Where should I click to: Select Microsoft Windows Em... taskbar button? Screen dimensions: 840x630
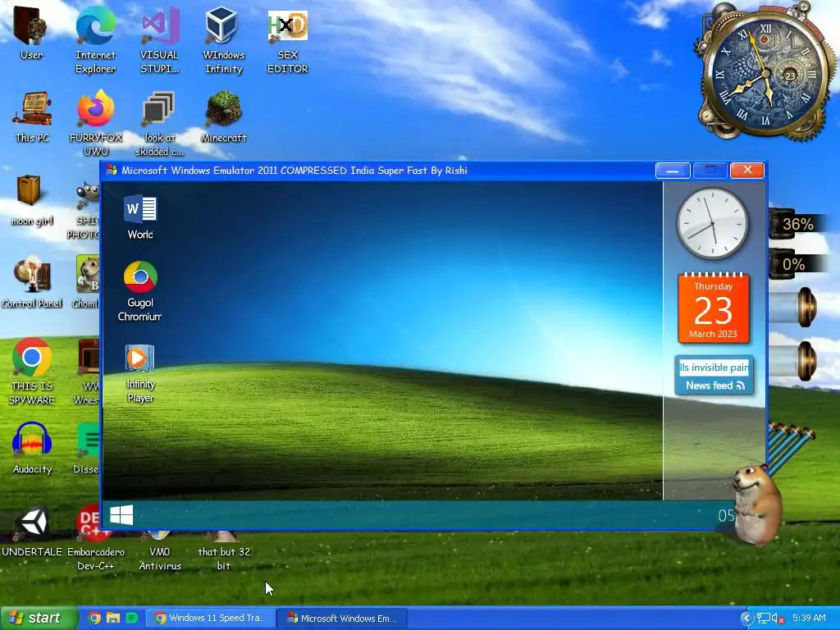(343, 619)
